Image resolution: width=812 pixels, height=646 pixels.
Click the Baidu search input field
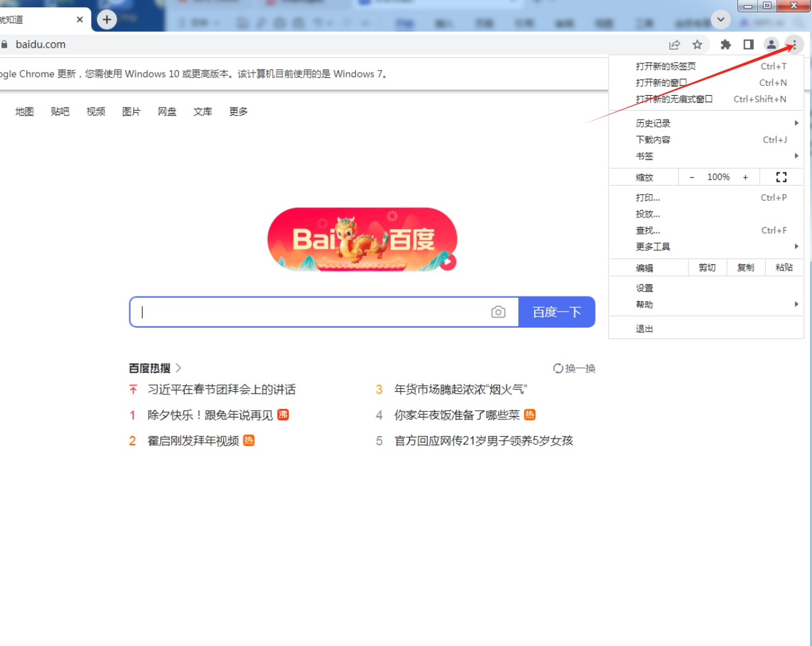310,312
